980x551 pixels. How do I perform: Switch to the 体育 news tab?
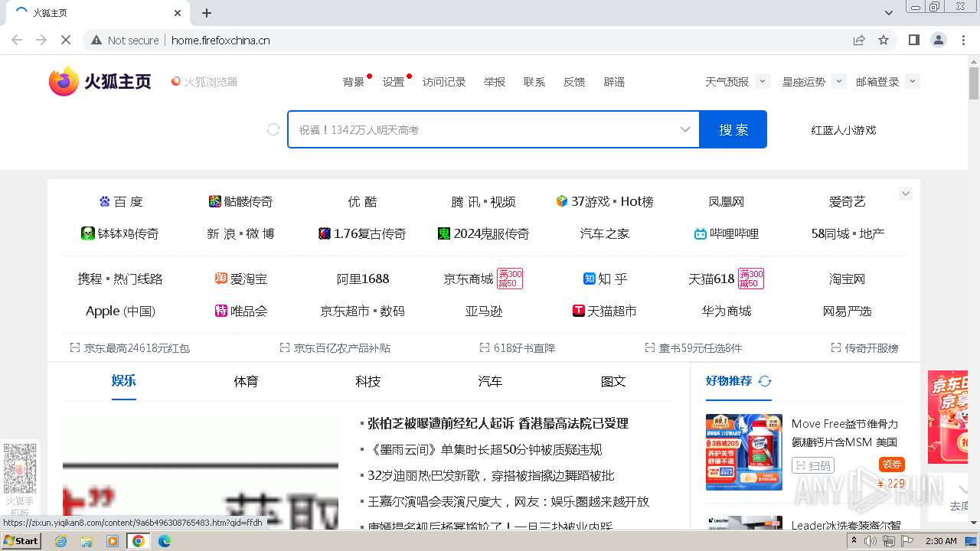pos(246,381)
